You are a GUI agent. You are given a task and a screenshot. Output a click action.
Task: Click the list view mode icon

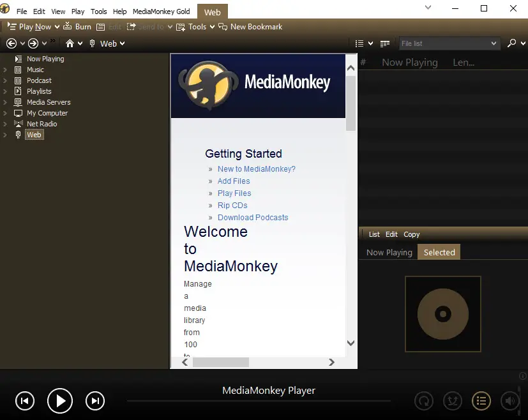(359, 43)
